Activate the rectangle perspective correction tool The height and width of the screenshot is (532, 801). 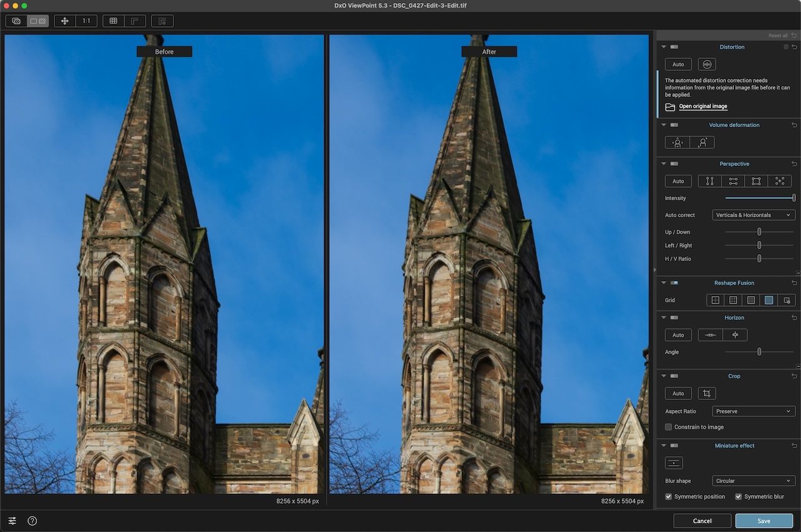pyautogui.click(x=756, y=181)
